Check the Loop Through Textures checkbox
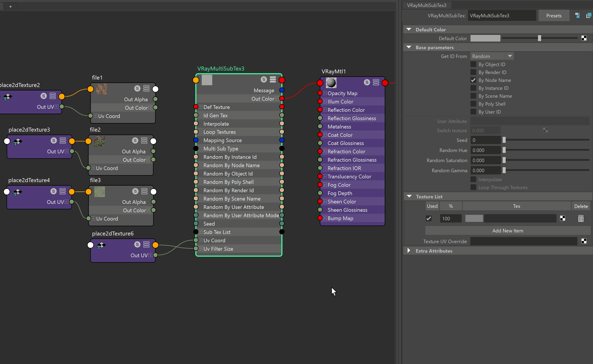Viewport: 593px width, 364px height. click(473, 187)
